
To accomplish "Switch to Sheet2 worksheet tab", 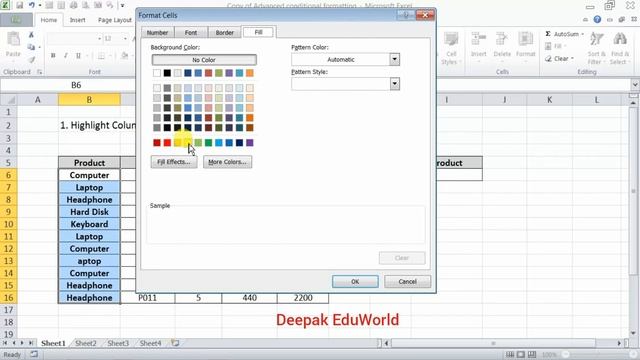I will (85, 343).
